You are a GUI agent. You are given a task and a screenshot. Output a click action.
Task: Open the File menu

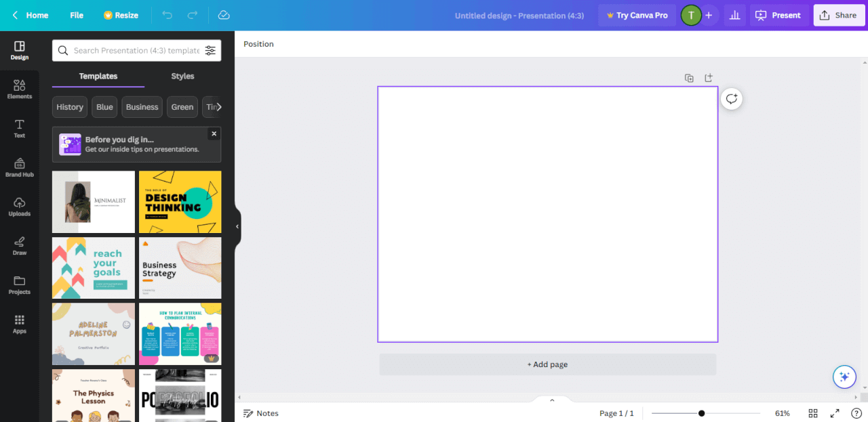tap(77, 15)
